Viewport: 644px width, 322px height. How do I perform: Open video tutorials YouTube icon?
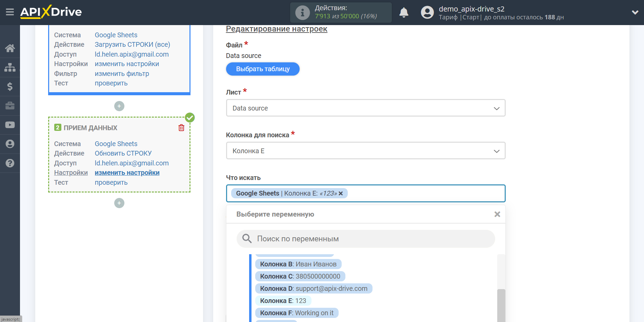tap(10, 125)
